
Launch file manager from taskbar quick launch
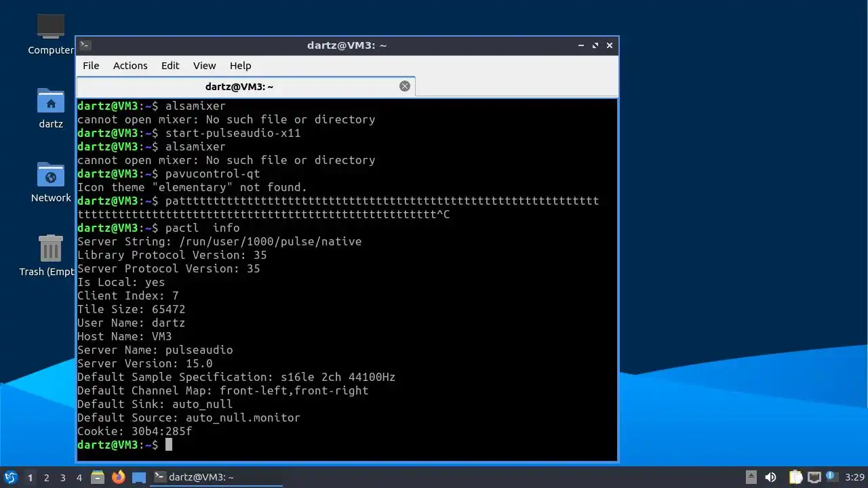[x=98, y=477]
